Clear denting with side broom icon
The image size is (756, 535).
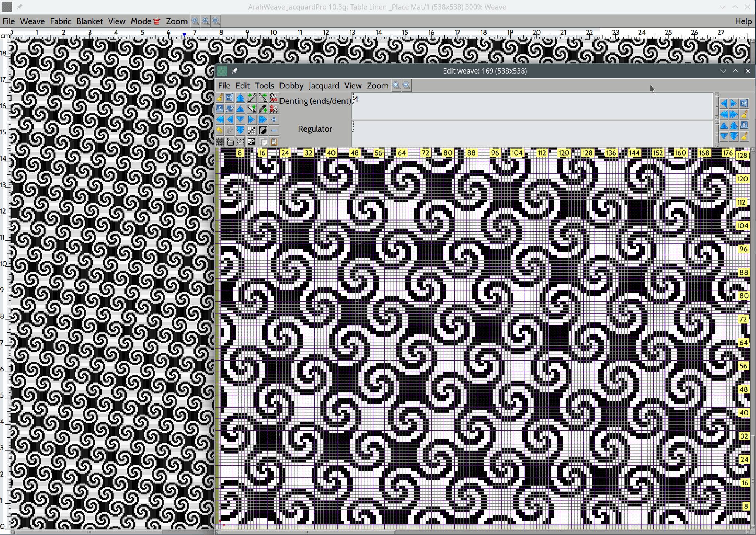744,114
